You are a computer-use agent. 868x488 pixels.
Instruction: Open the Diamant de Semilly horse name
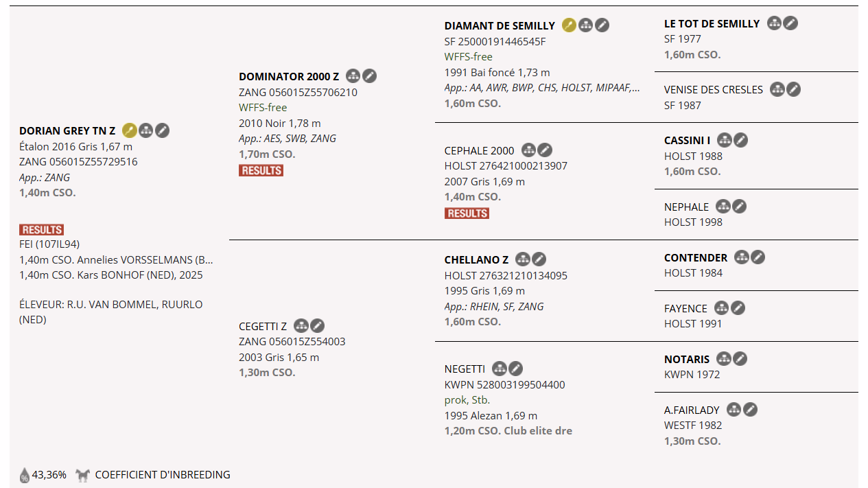[x=500, y=26]
